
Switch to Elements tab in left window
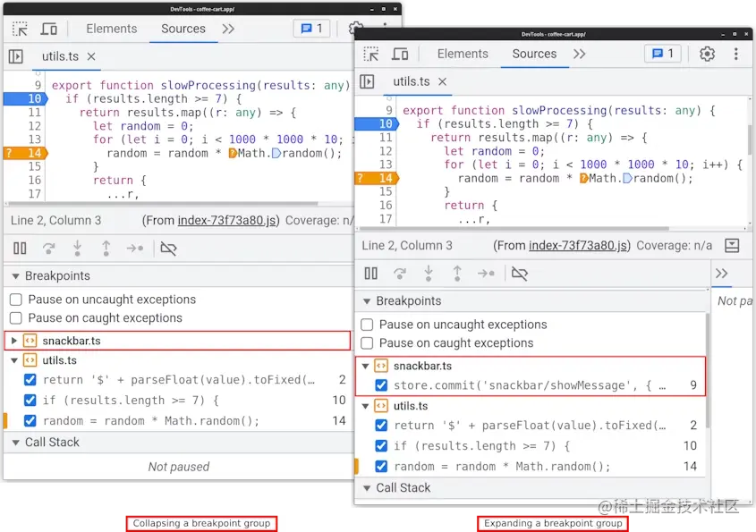click(111, 29)
